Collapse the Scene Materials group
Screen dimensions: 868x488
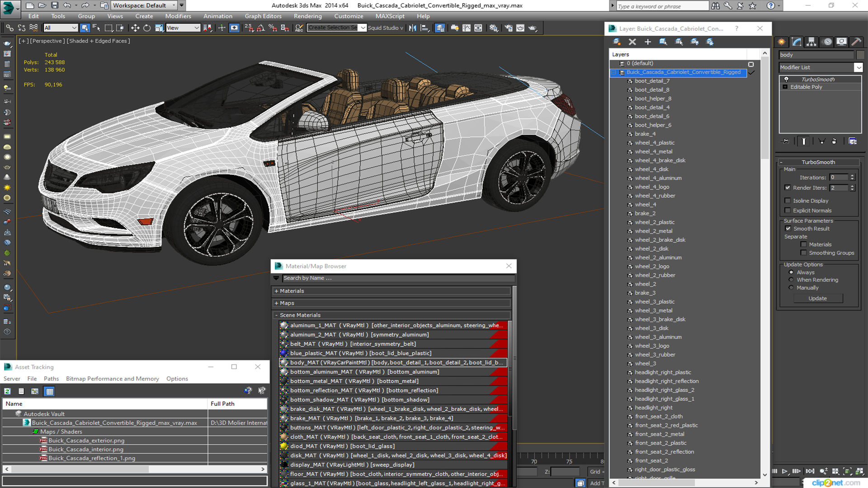point(276,315)
